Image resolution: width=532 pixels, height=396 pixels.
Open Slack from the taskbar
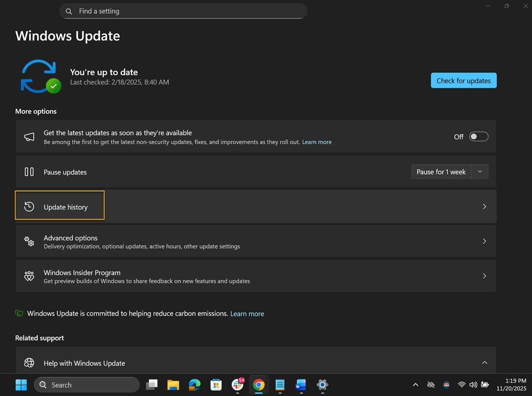click(x=237, y=385)
